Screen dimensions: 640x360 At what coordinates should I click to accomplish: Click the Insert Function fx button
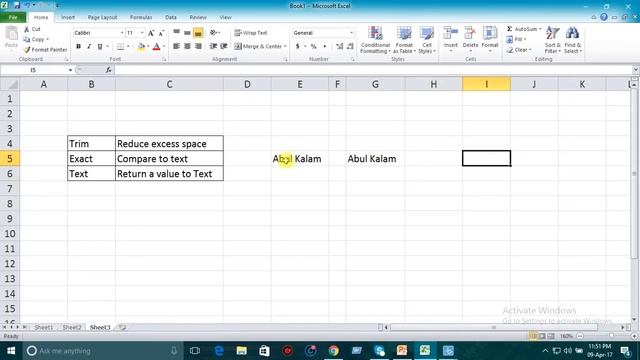(108, 70)
